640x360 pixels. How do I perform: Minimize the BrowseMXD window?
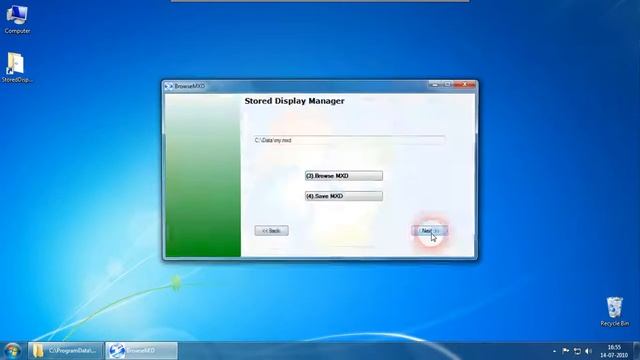[x=435, y=84]
